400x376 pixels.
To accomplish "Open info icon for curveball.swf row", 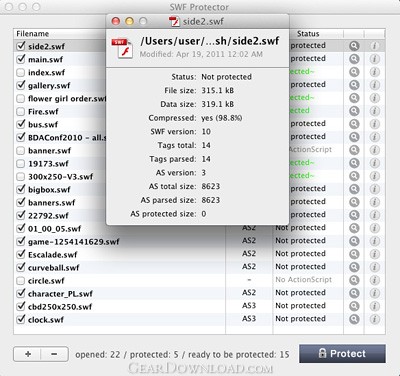I will tap(374, 267).
